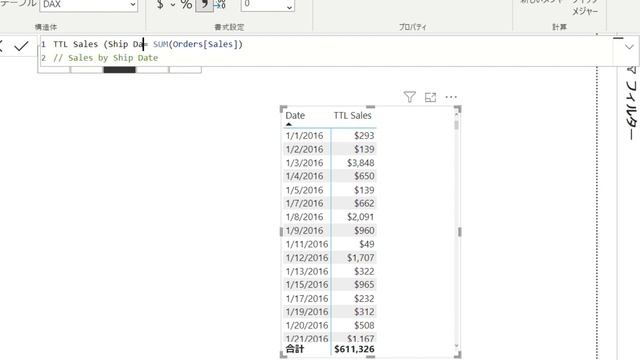The height and width of the screenshot is (360, 640).
Task: Select the 1/5/2016 date cell
Action: coord(304,190)
